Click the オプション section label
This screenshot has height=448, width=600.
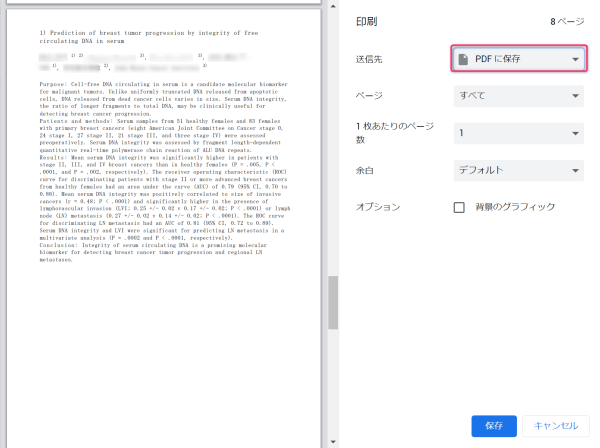379,207
